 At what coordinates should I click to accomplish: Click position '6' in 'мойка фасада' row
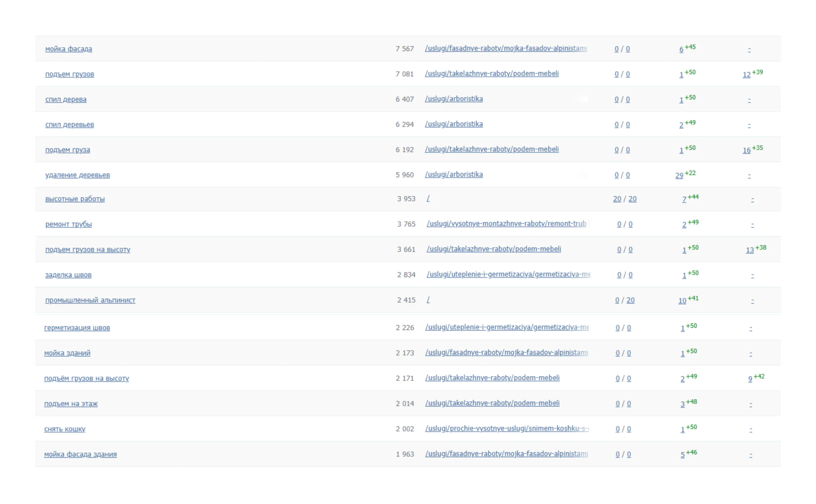click(x=681, y=49)
